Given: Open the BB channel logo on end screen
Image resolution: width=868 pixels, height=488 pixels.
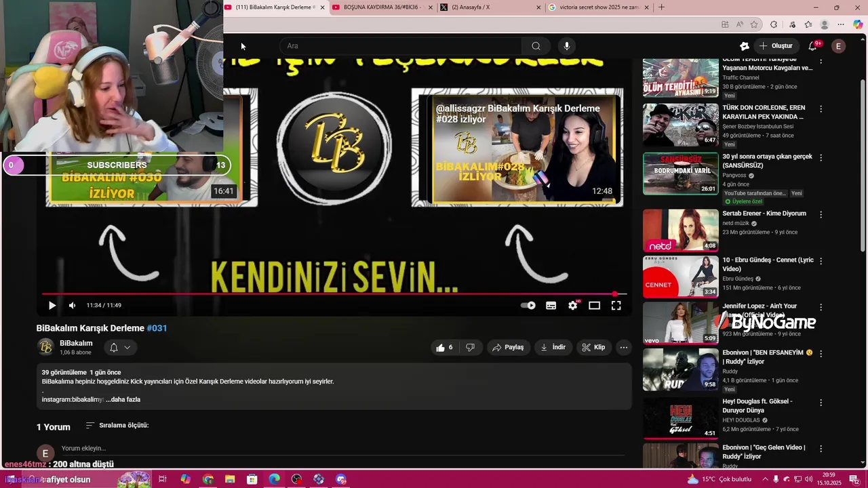Looking at the screenshot, I should coord(334,146).
